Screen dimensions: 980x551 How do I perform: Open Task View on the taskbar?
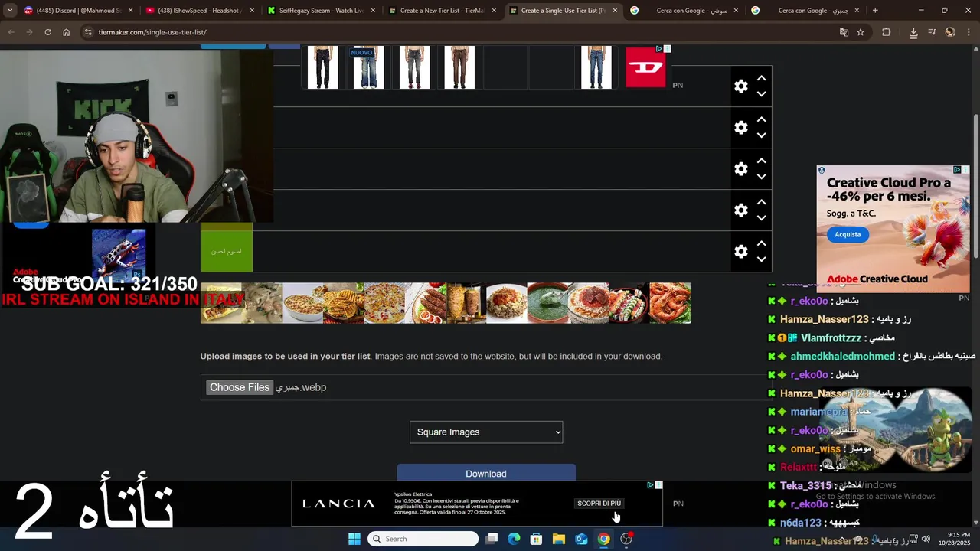pos(492,539)
